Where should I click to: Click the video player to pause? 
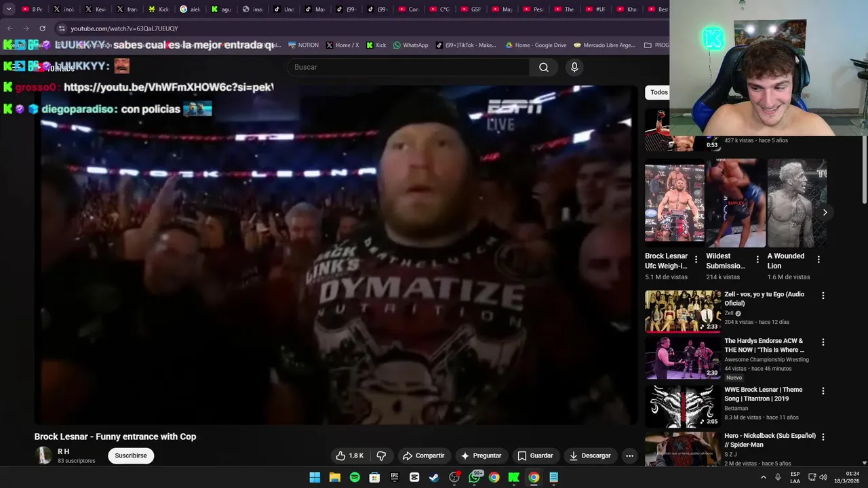tap(336, 255)
